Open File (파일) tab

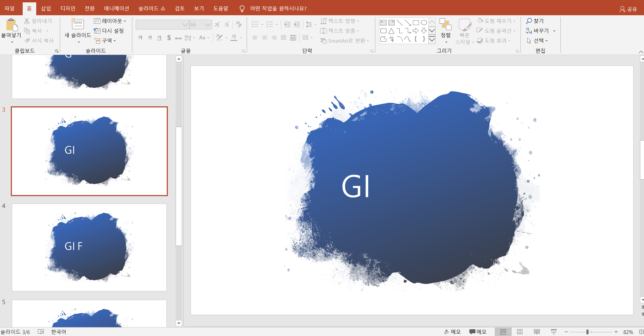click(x=9, y=8)
